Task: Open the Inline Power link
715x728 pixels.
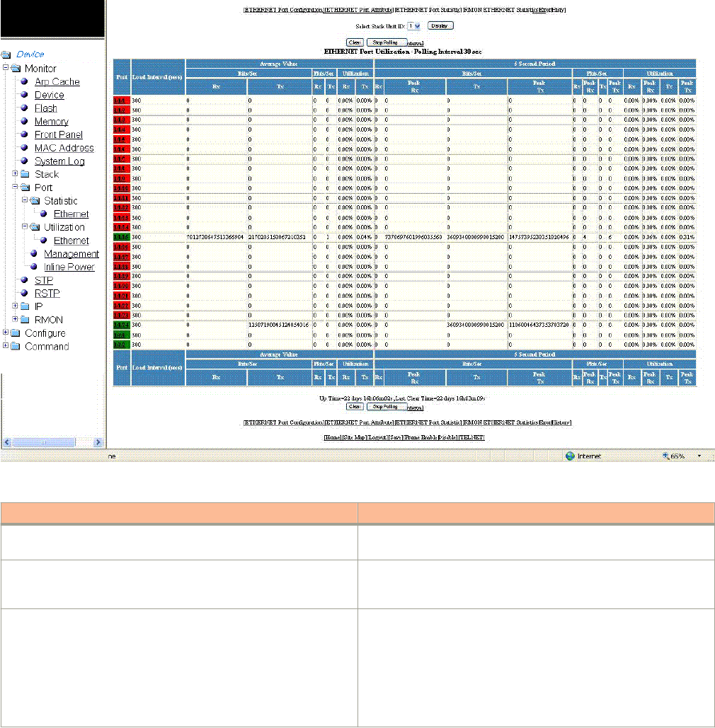Action: [x=69, y=267]
